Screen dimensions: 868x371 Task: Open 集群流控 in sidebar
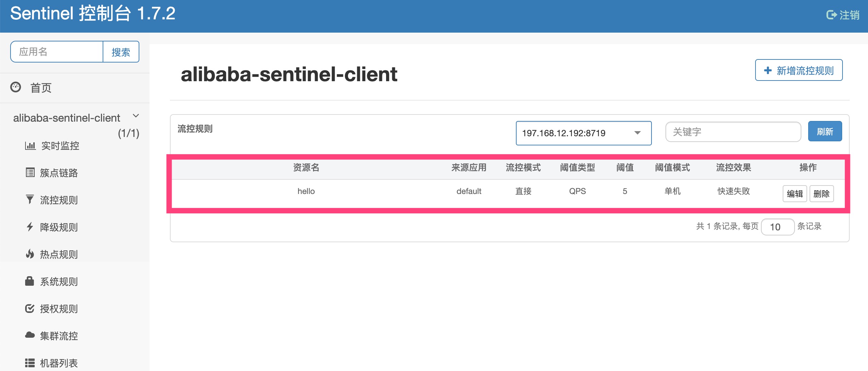[59, 336]
